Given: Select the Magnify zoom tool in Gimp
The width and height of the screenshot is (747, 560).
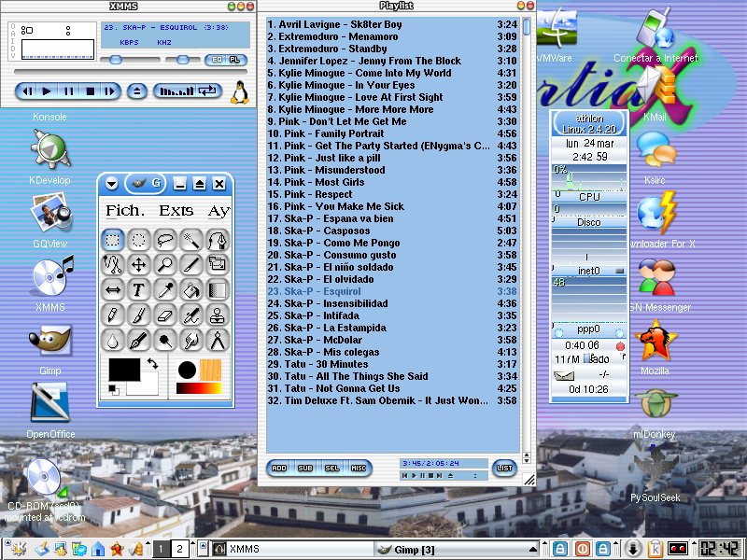Looking at the screenshot, I should tap(165, 265).
